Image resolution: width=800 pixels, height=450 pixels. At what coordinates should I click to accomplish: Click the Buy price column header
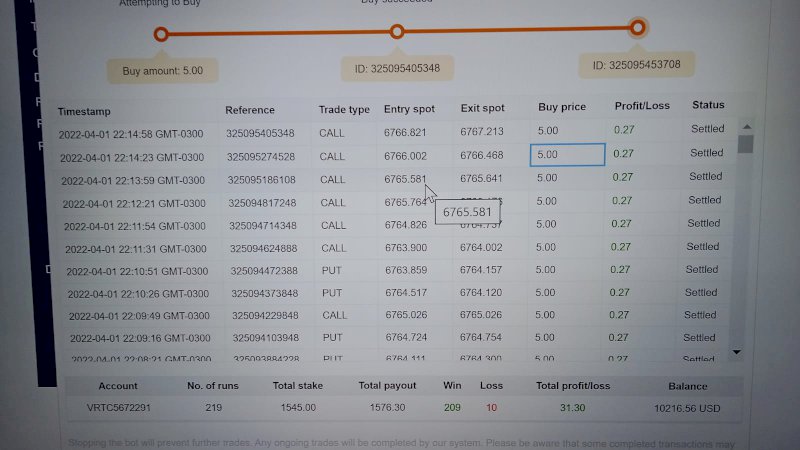click(x=562, y=107)
